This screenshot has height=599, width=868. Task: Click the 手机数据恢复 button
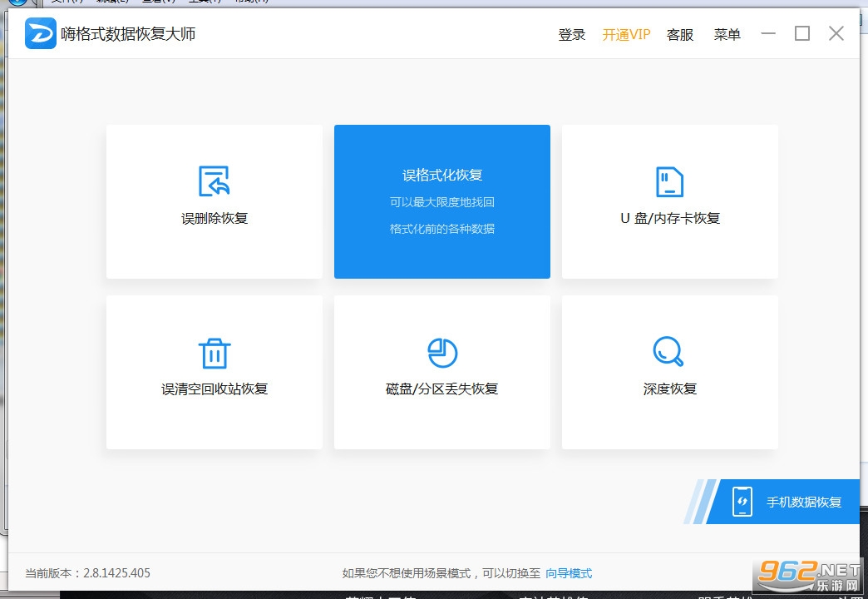[782, 502]
